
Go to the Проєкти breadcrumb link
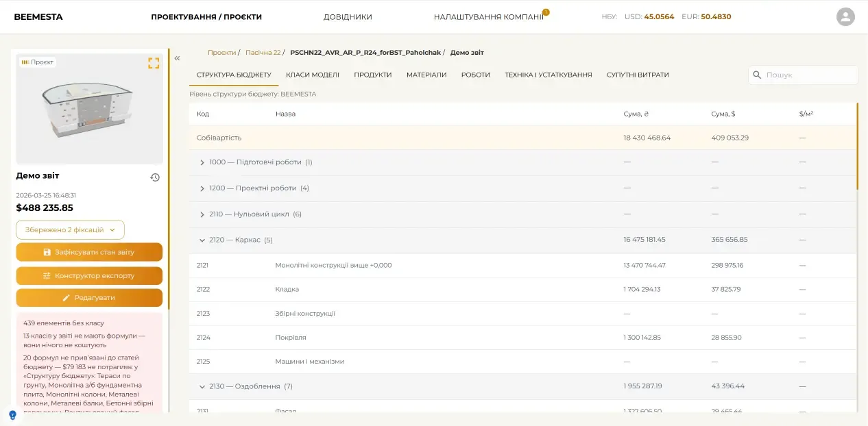click(x=222, y=53)
